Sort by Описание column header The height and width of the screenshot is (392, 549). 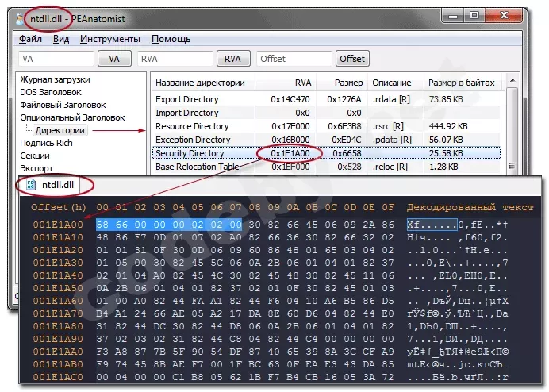pos(396,83)
